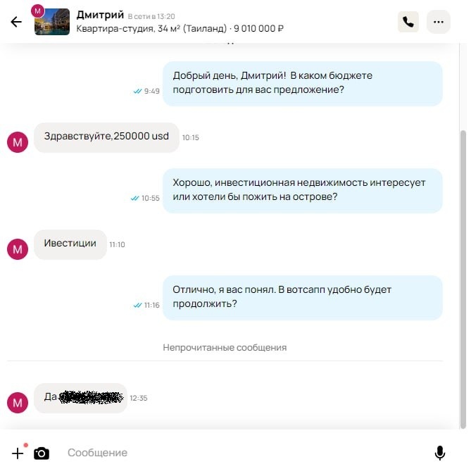Go back using the left arrow
Viewport: 471px width, 476px height.
click(x=16, y=22)
